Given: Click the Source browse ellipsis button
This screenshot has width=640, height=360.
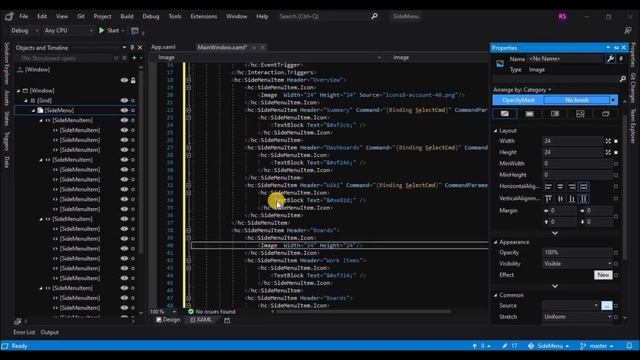Looking at the screenshot, I should pyautogui.click(x=607, y=305).
